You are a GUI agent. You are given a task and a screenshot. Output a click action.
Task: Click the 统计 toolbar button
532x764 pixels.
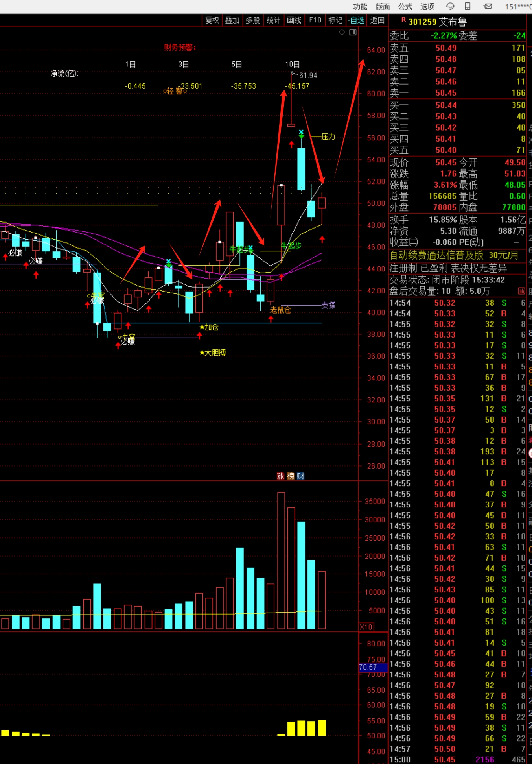point(273,20)
